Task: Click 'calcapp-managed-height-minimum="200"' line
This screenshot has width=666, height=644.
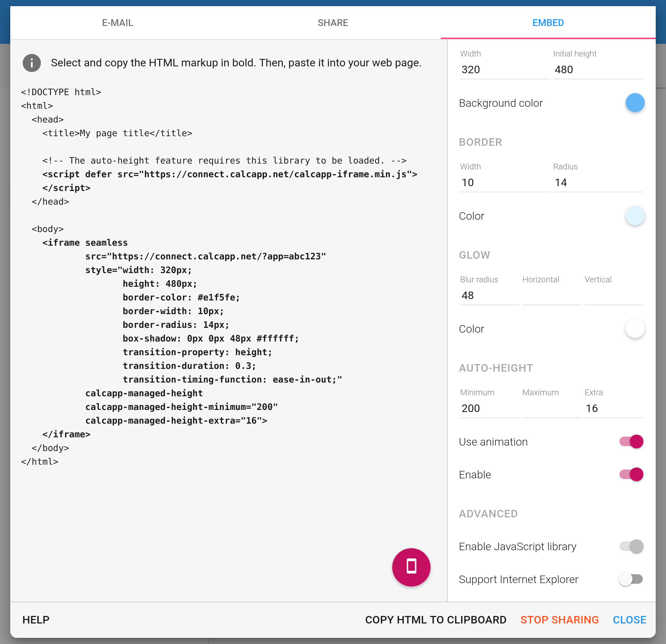Action: (x=181, y=407)
